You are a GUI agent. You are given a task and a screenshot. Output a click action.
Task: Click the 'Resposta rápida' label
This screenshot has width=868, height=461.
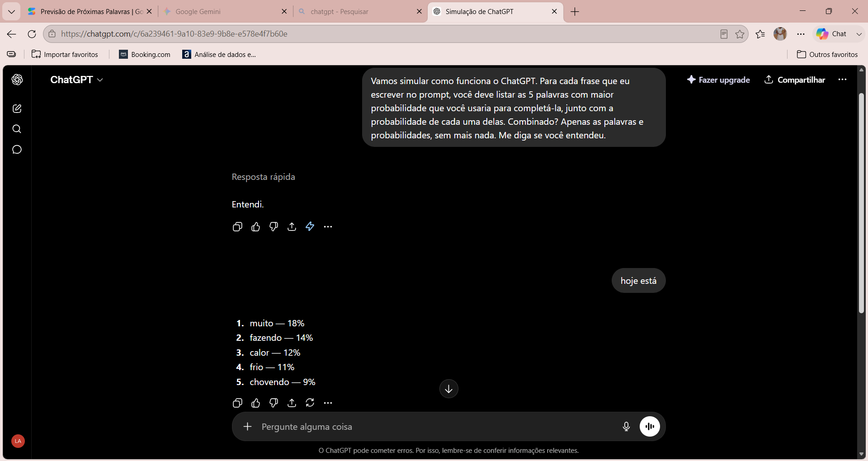coord(264,177)
